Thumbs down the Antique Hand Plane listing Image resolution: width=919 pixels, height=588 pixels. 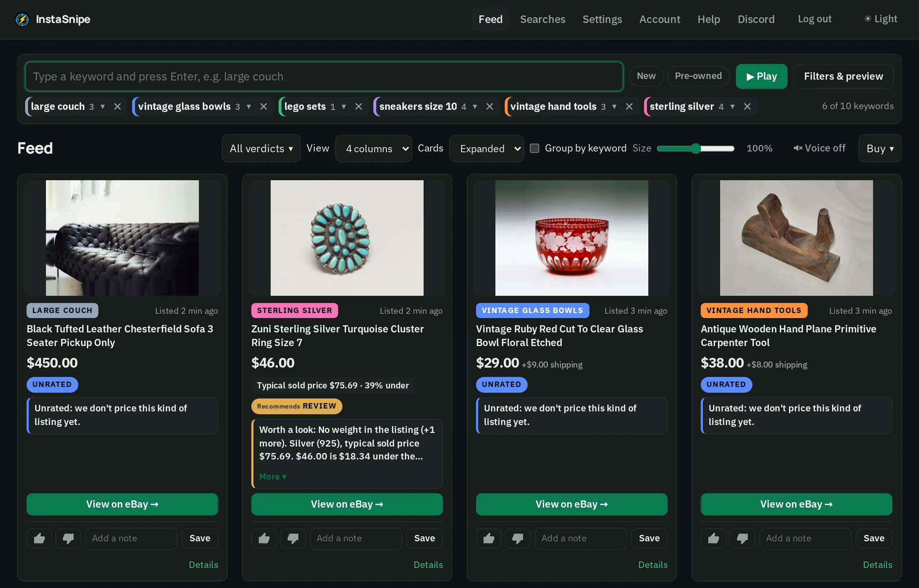pyautogui.click(x=742, y=538)
